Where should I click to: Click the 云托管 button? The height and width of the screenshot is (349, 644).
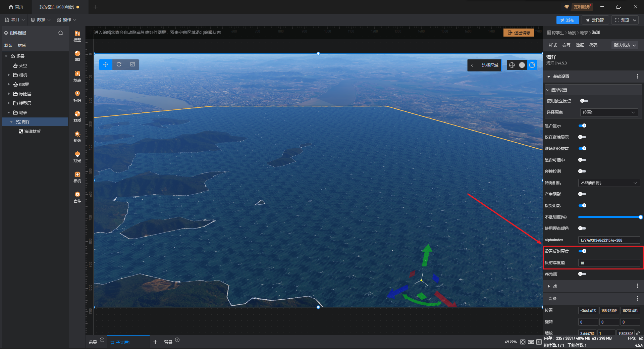coord(595,20)
